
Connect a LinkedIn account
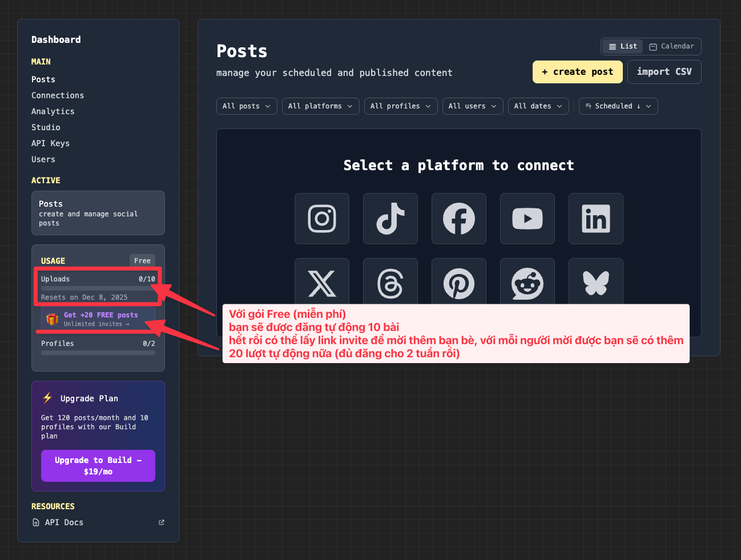pos(595,219)
